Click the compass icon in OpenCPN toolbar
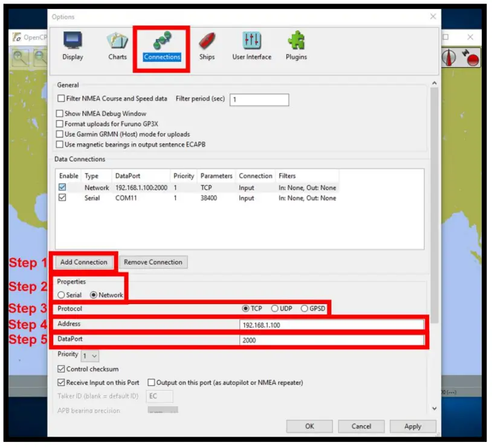 (x=449, y=58)
